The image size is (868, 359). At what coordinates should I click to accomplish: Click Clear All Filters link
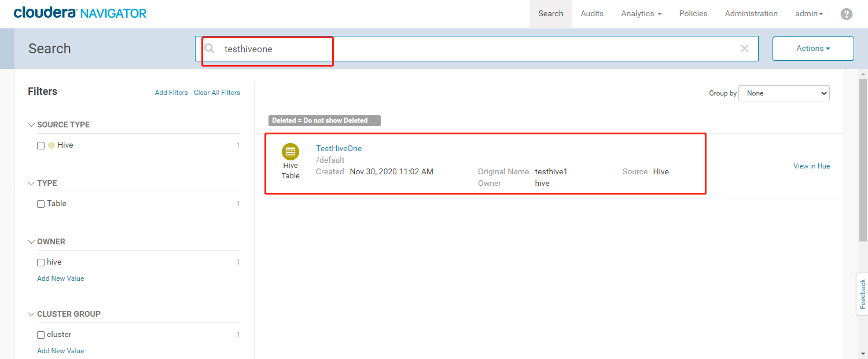coord(217,93)
